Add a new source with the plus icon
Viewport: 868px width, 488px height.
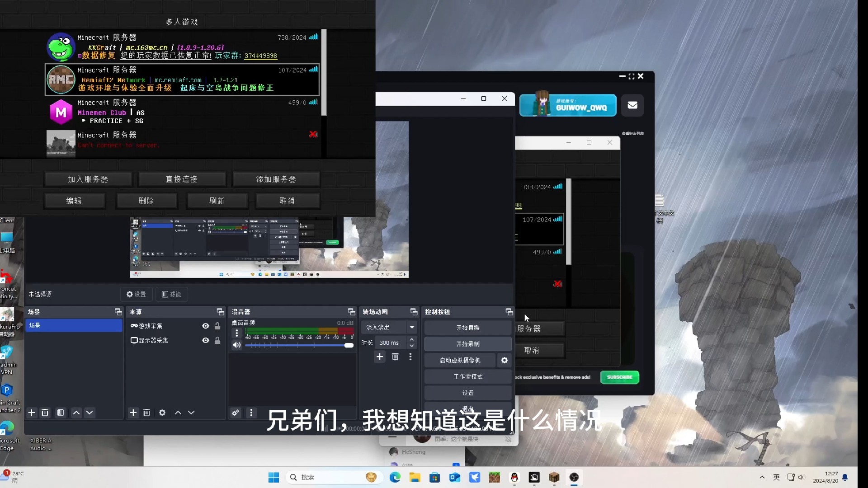133,413
